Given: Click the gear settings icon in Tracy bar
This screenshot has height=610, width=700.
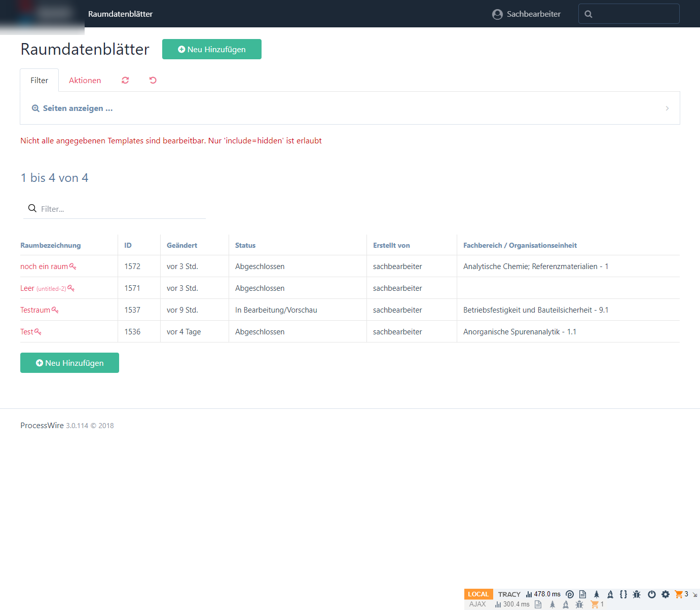Looking at the screenshot, I should click(x=665, y=594).
